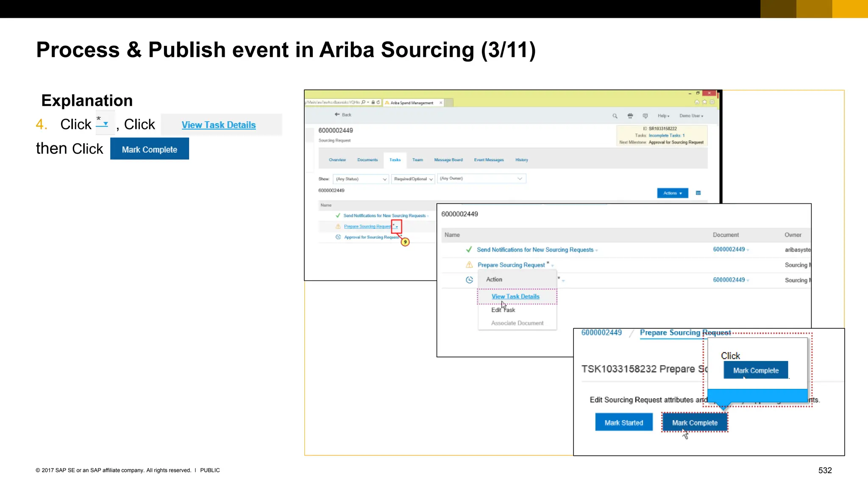Open Send Notifications for New Sourcing Requests in browser window

pyautogui.click(x=384, y=216)
